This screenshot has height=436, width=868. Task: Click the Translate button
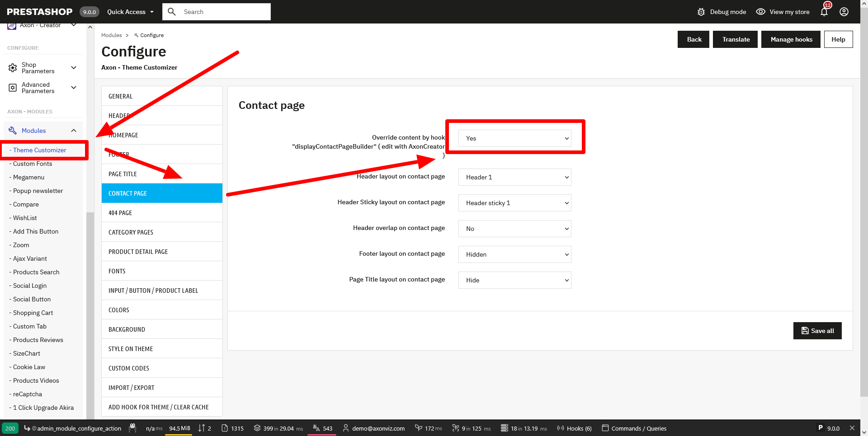click(735, 39)
